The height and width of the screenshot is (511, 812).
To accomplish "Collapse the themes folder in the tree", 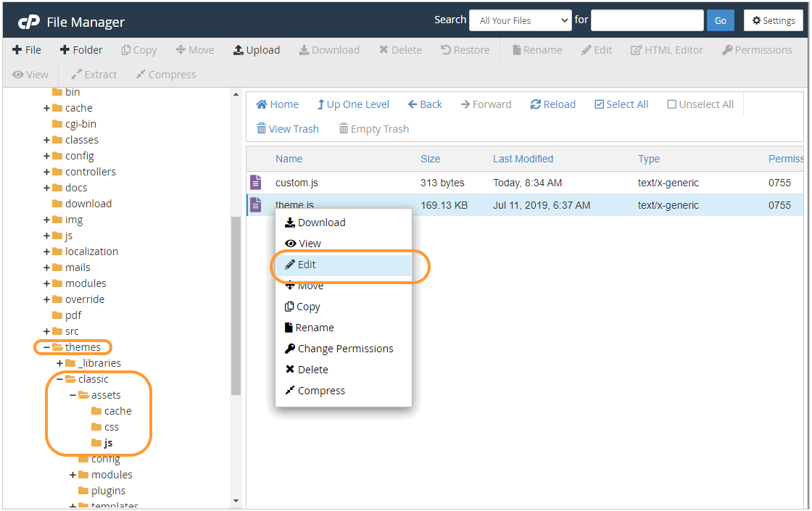I will coord(45,346).
